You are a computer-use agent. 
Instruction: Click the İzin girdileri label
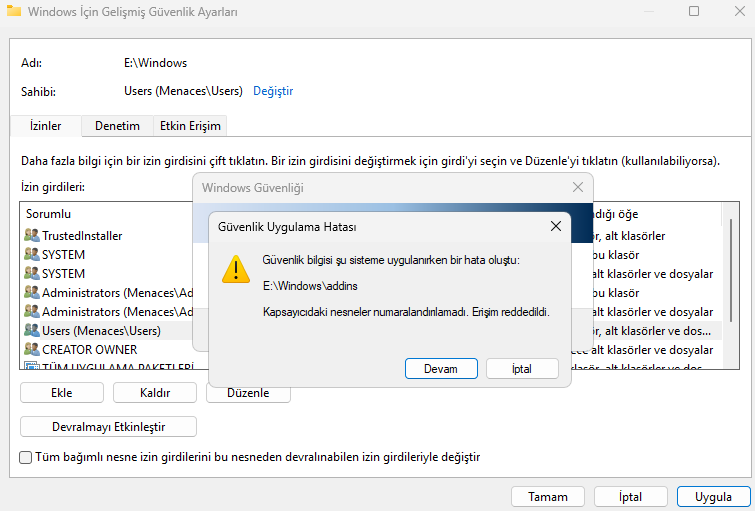[x=53, y=187]
